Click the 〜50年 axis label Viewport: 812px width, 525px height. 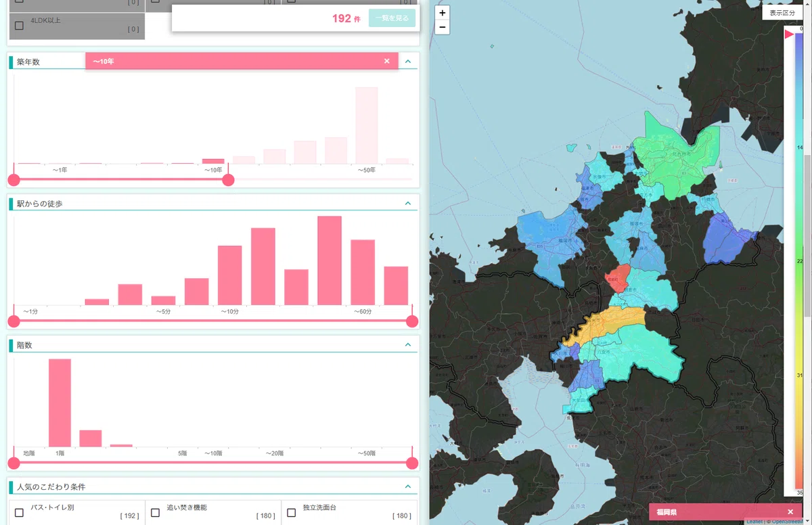coord(367,170)
